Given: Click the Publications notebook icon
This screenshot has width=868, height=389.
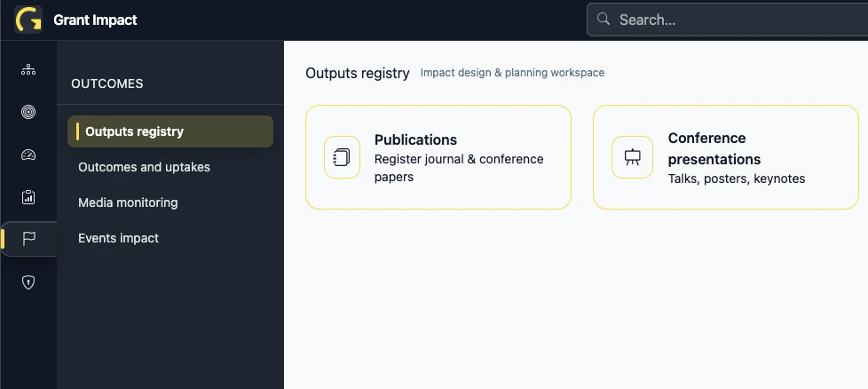Looking at the screenshot, I should tap(342, 157).
